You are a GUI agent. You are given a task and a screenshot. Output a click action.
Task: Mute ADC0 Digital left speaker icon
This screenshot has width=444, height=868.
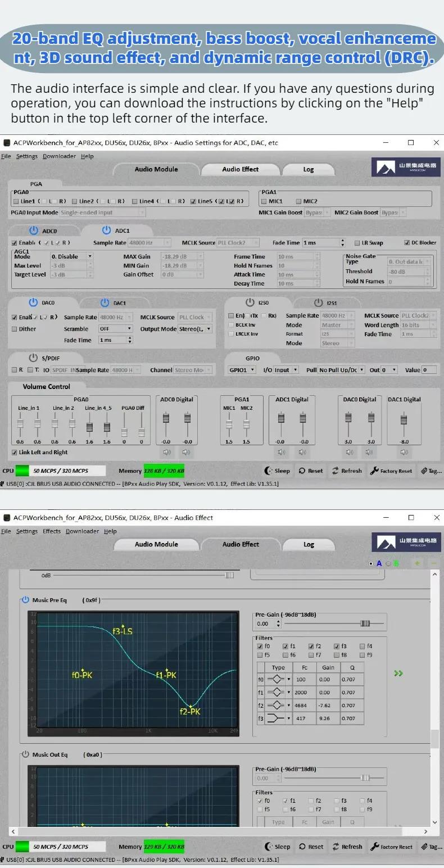point(167,452)
